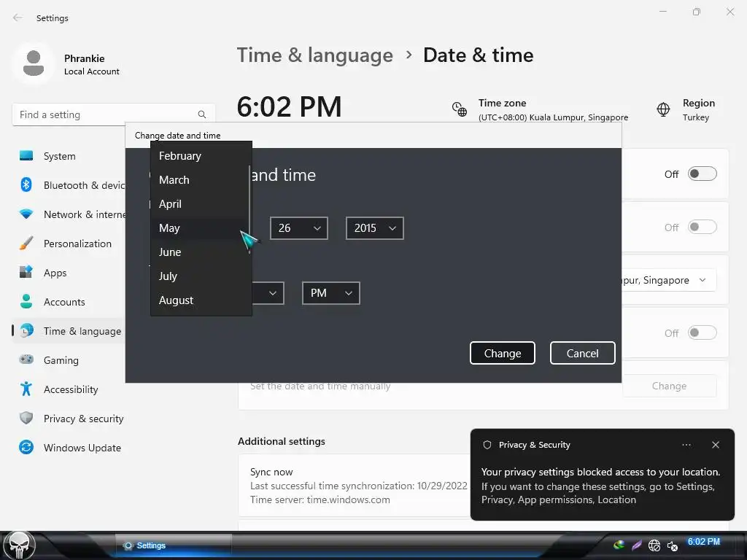Viewport: 747px width, 560px height.
Task: Open Accounts icon in sidebar
Action: click(26, 301)
